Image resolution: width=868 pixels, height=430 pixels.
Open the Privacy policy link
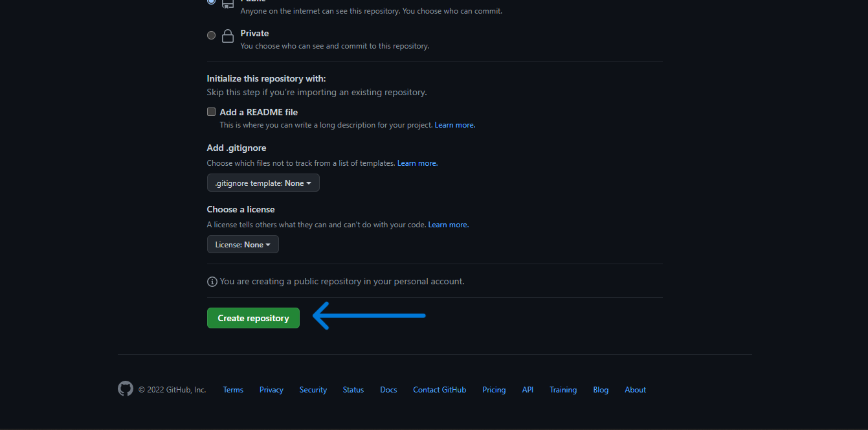coord(271,389)
